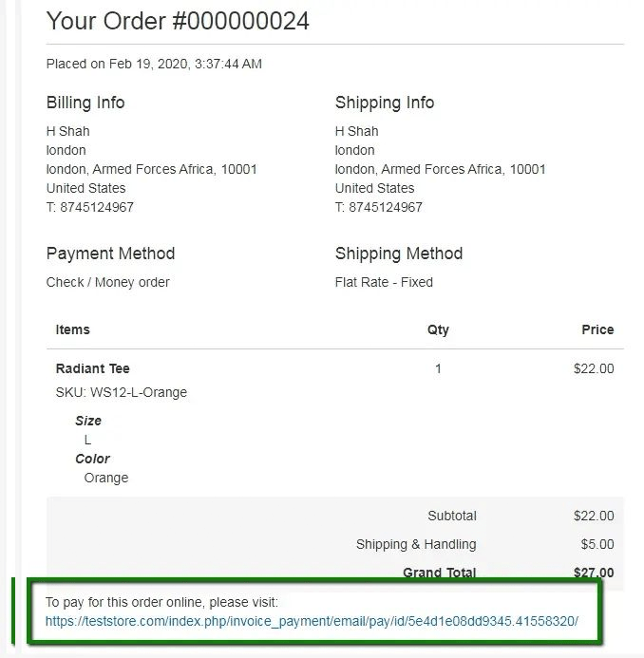Viewport: 644px width, 658px height.
Task: Click the billing phone number 8745124967
Action: tap(97, 207)
